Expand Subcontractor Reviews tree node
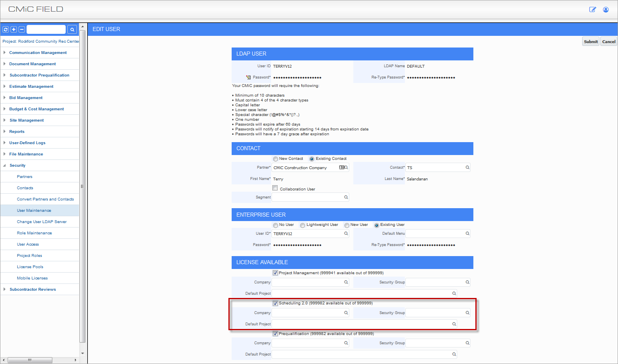Viewport: 618px width, 364px height. click(4, 289)
